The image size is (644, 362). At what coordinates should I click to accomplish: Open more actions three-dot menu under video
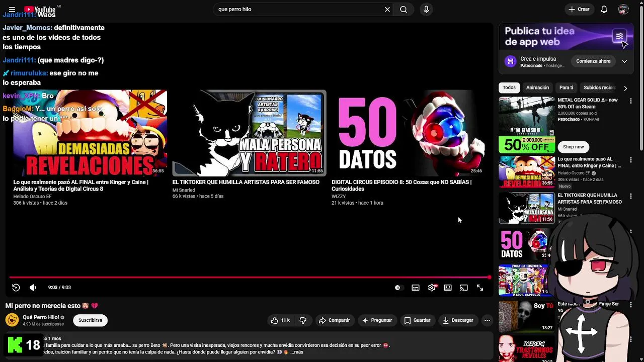[487, 320]
